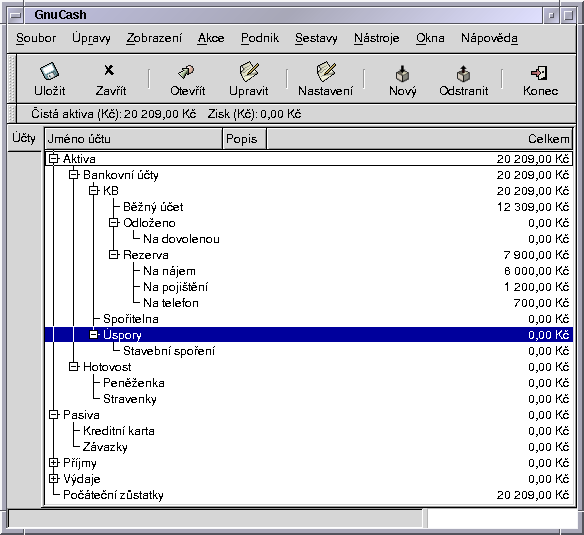Edit account using the Upravit icon

click(x=249, y=72)
